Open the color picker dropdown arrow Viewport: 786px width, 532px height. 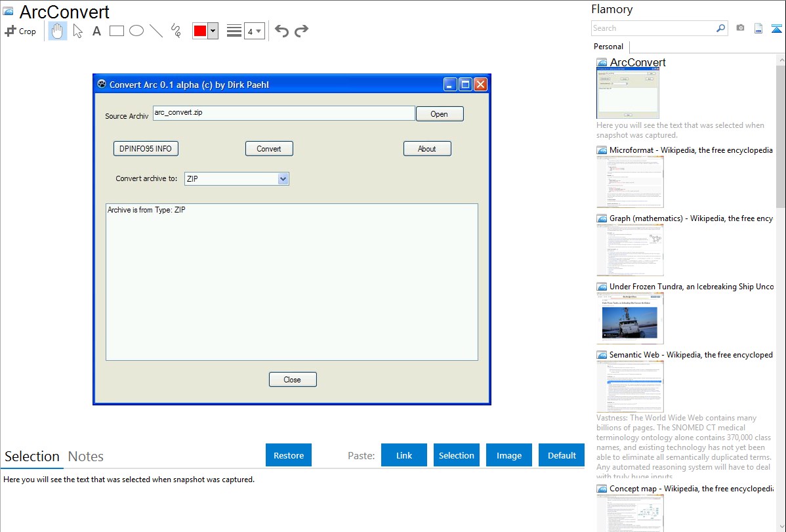(x=213, y=31)
